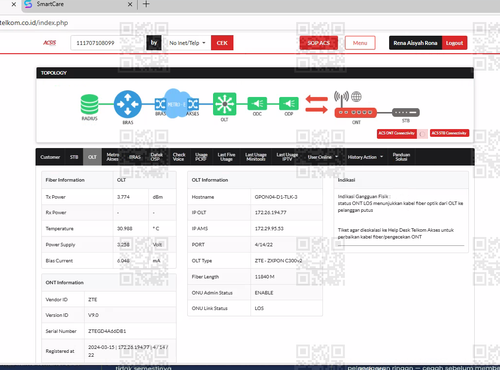Click the Bias Current value 6.048
The height and width of the screenshot is (370, 500).
tap(123, 260)
